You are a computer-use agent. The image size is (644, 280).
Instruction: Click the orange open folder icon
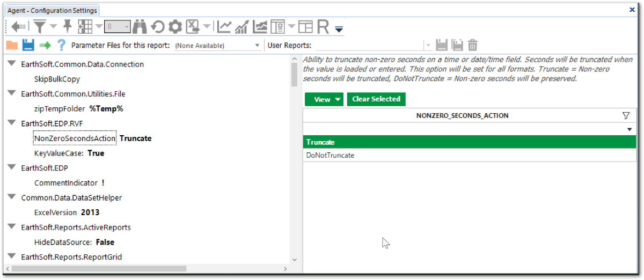pos(11,45)
